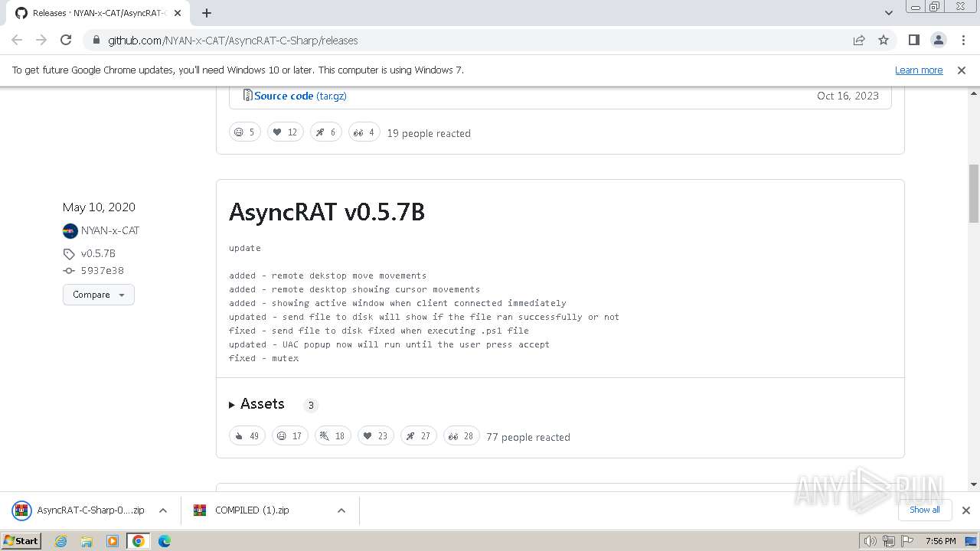This screenshot has height=551, width=980.
Task: Click the page vertical scrollbar thumb
Action: tap(974, 193)
